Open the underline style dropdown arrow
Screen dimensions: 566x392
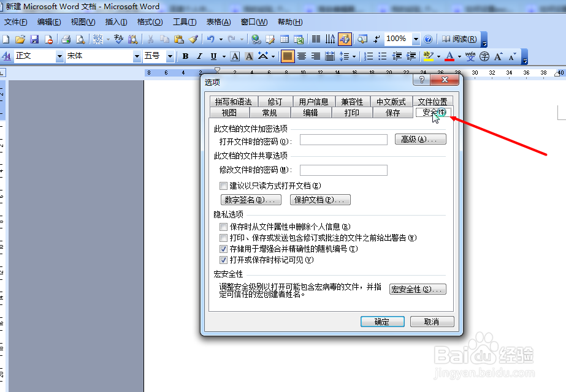pyautogui.click(x=224, y=56)
